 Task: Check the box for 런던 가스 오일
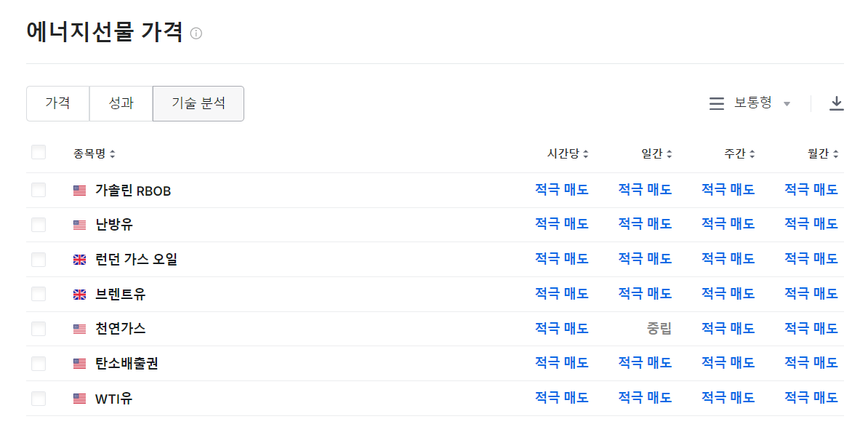tap(39, 260)
